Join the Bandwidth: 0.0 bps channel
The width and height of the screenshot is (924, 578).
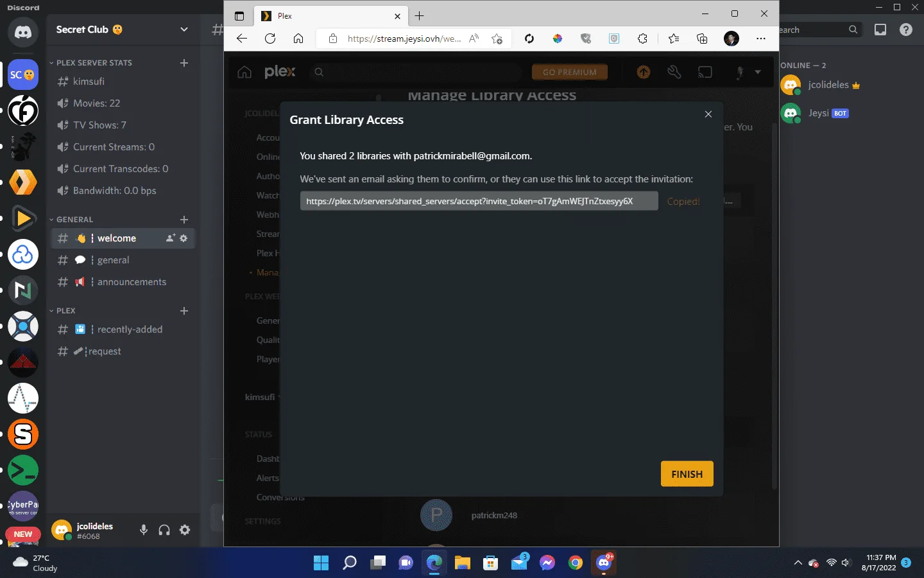[x=123, y=191]
